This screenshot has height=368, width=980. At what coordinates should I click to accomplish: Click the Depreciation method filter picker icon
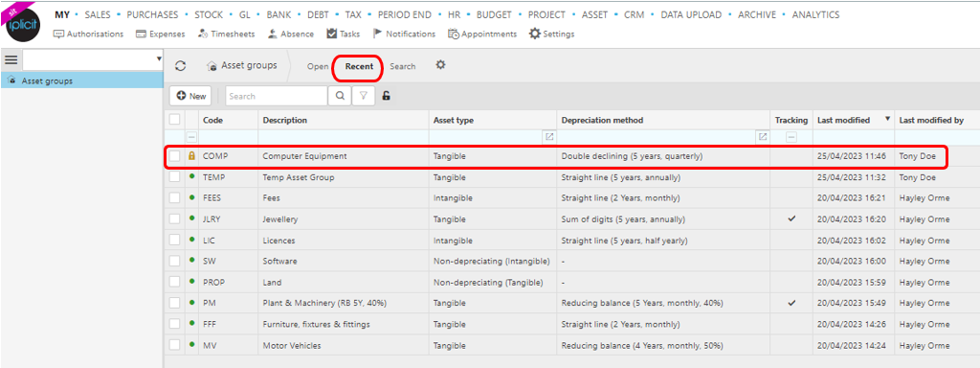(x=763, y=136)
